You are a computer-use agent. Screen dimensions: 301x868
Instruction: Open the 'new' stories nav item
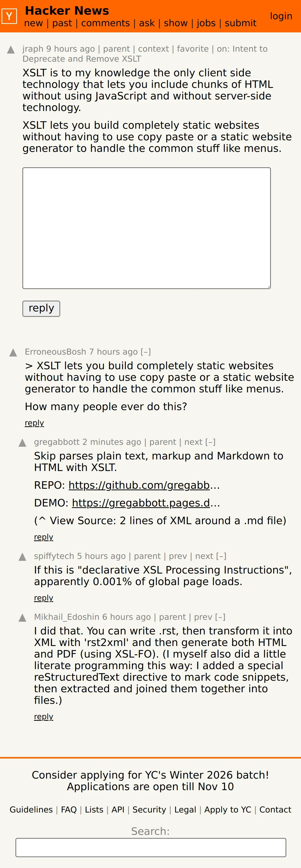tap(33, 23)
